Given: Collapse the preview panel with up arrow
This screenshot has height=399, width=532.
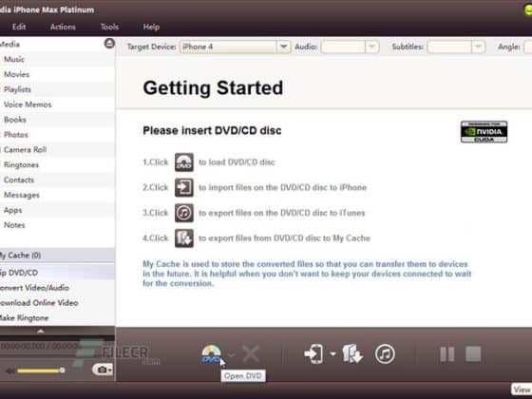Looking at the screenshot, I should click(x=41, y=331).
